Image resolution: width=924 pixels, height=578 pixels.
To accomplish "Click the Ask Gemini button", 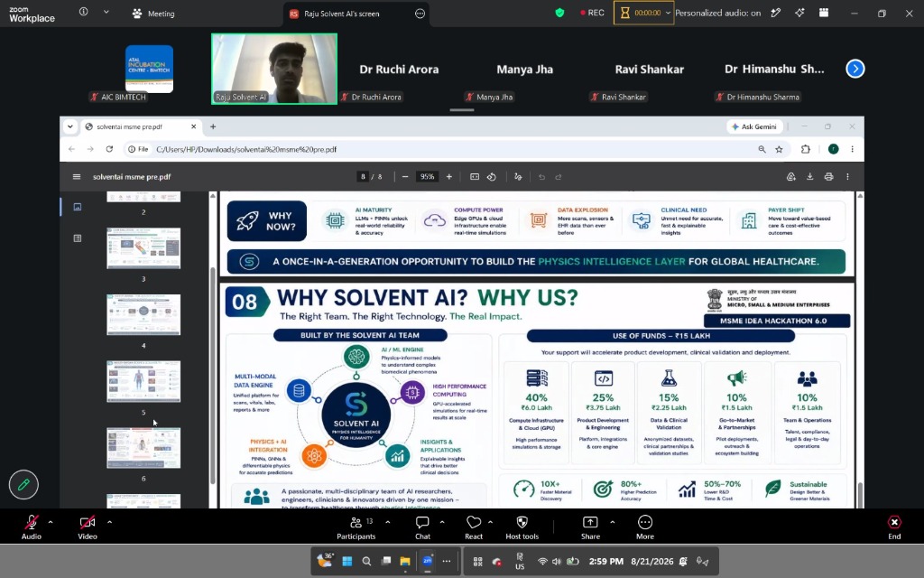I will tap(754, 126).
